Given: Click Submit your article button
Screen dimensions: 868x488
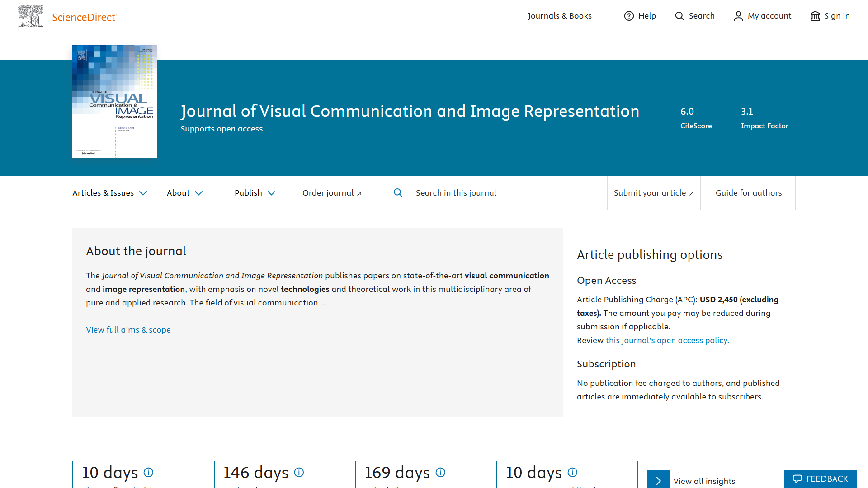Looking at the screenshot, I should (x=654, y=193).
